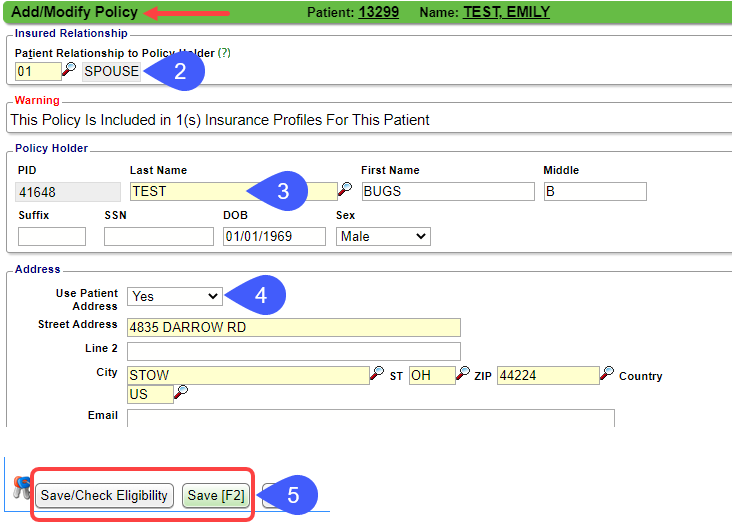Click the City lookup magnifier icon
This screenshot has width=732, height=522.
click(377, 374)
